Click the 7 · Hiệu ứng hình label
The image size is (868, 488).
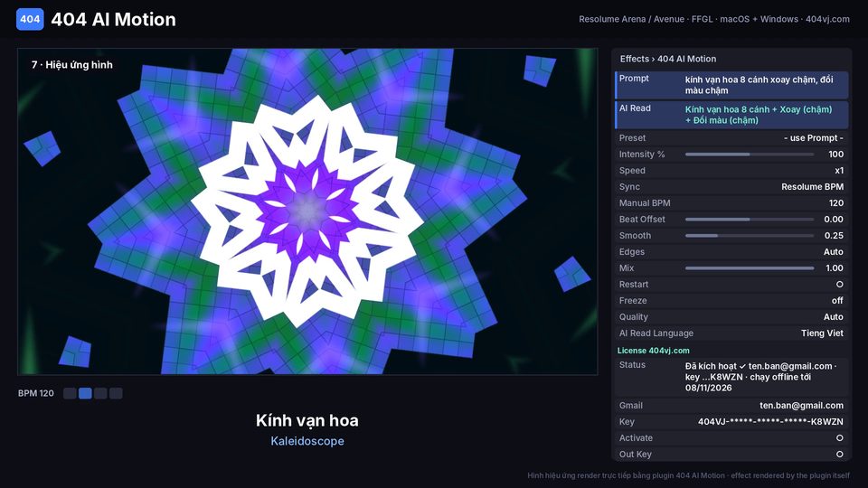point(72,65)
